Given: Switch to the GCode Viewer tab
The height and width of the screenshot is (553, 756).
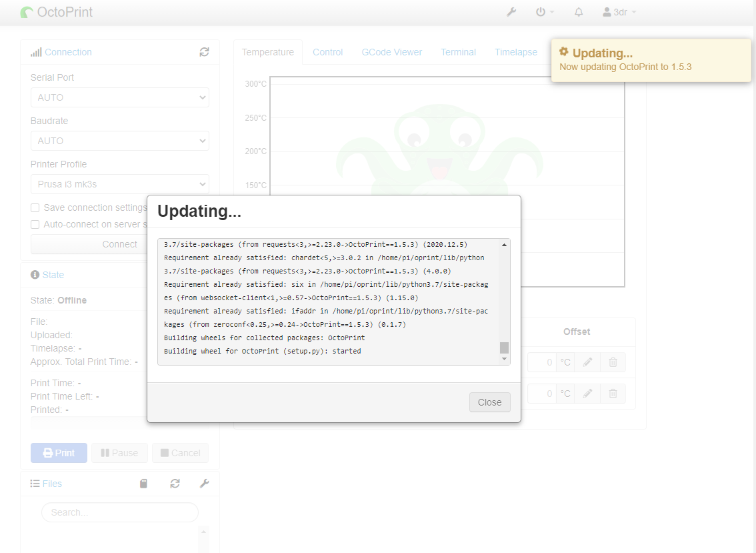Looking at the screenshot, I should (391, 52).
